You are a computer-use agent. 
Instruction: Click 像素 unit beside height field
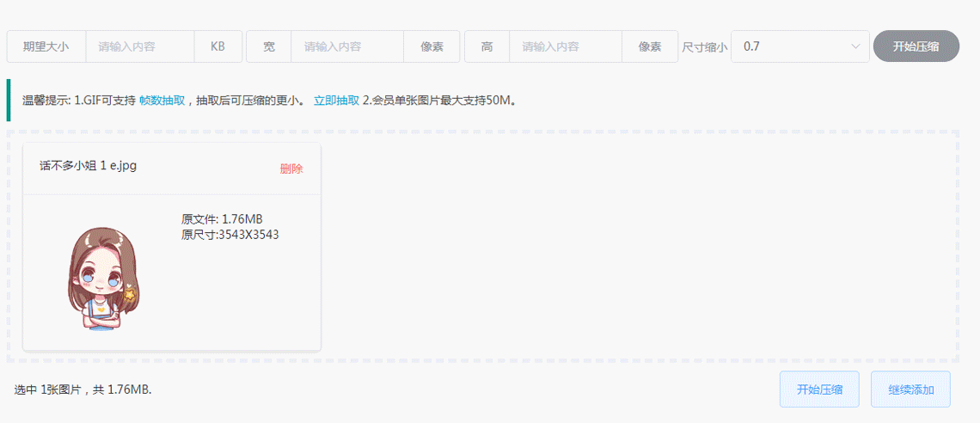(650, 46)
